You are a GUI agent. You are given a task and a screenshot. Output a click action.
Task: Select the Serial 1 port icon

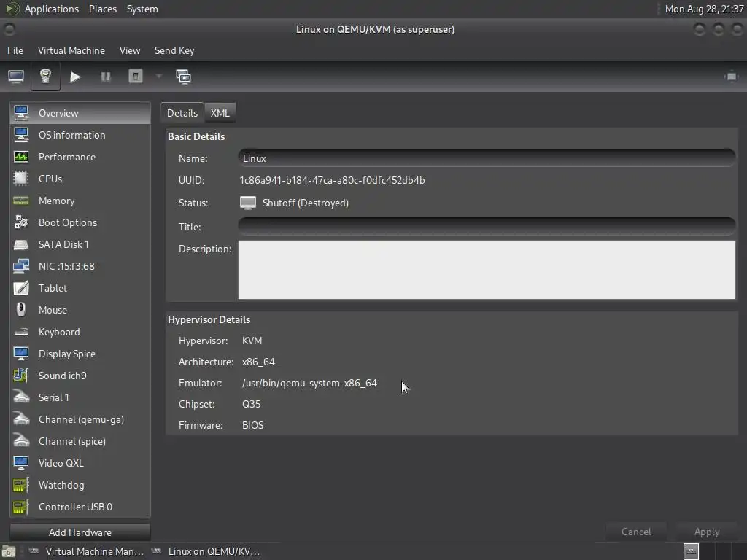(x=21, y=397)
